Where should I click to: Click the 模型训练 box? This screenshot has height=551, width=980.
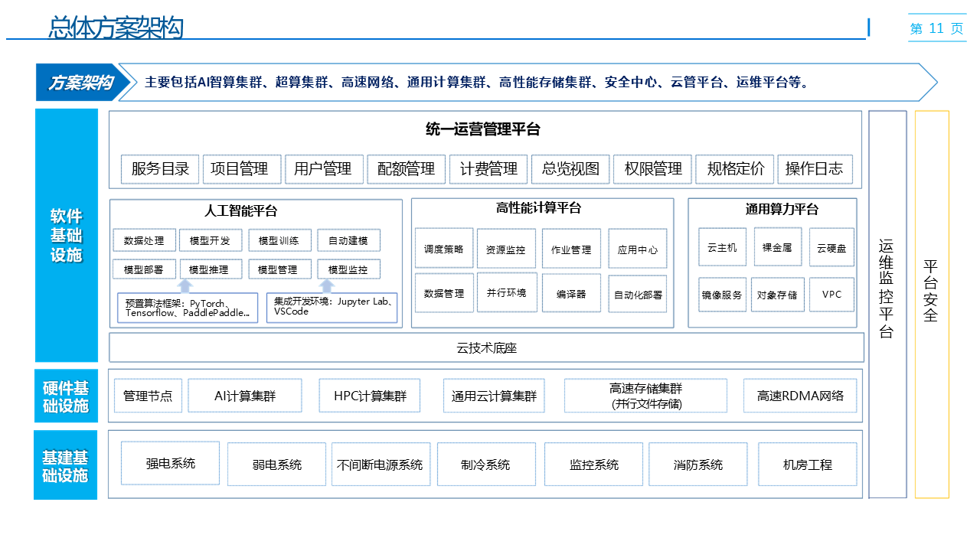(279, 240)
